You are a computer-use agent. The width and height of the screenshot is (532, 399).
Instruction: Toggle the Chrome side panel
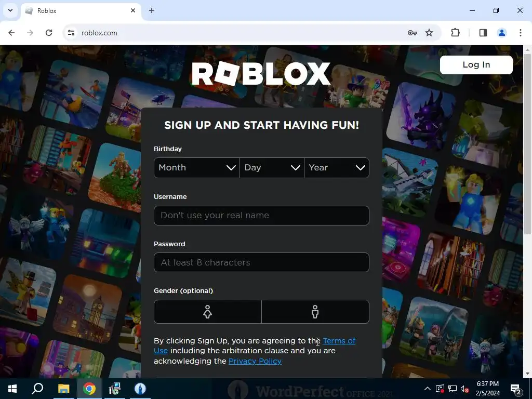click(x=483, y=33)
